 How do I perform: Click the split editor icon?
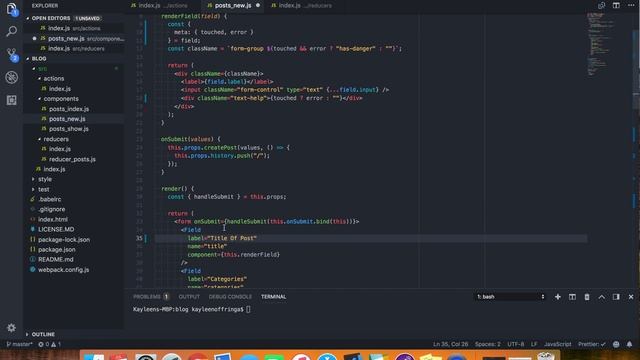[x=616, y=5]
